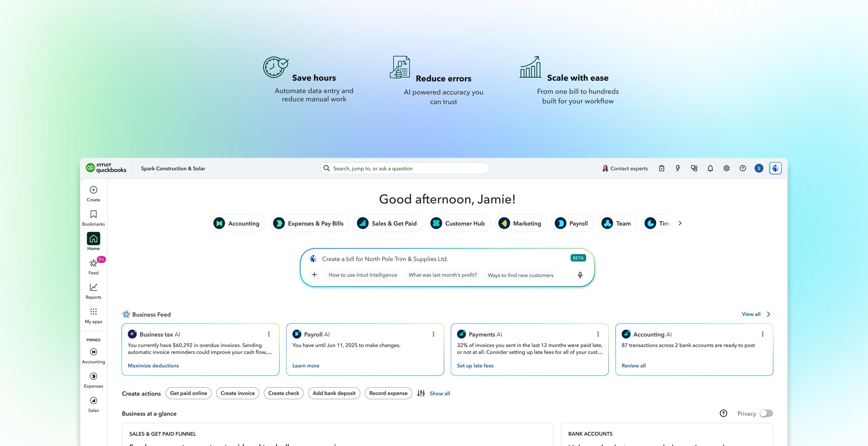Open the settings gear
868x446 pixels.
coord(726,168)
